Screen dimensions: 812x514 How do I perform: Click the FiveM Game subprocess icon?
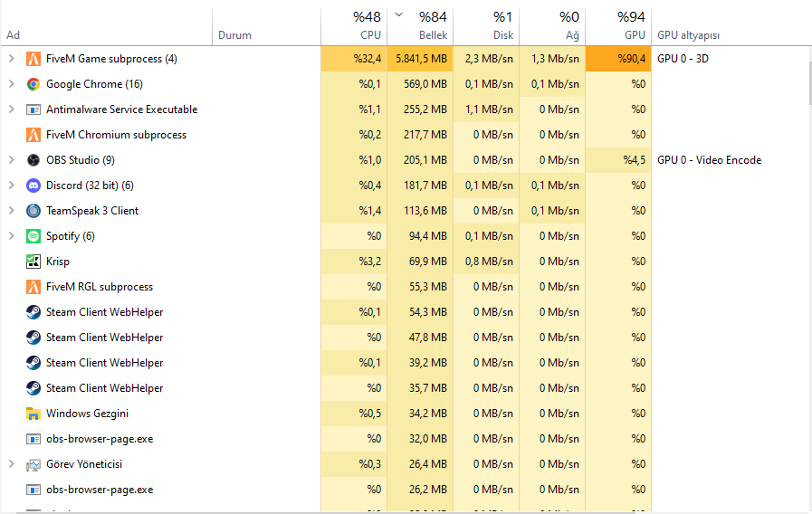(x=33, y=59)
